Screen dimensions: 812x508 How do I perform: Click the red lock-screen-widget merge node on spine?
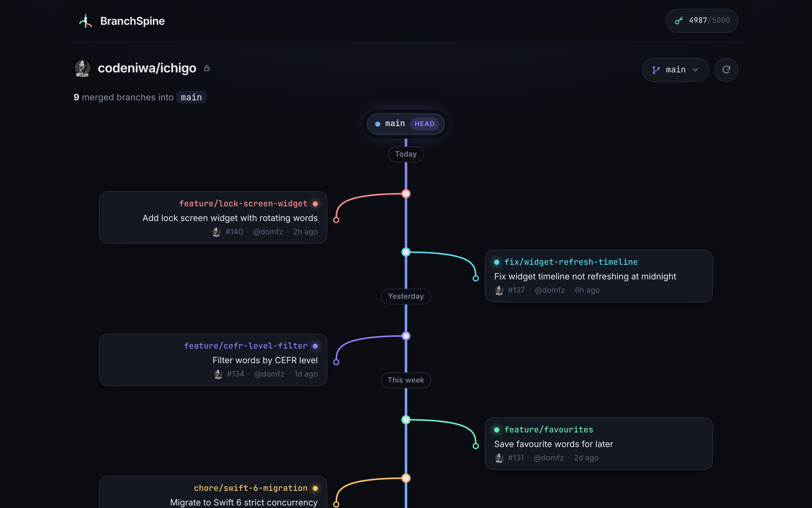click(406, 194)
